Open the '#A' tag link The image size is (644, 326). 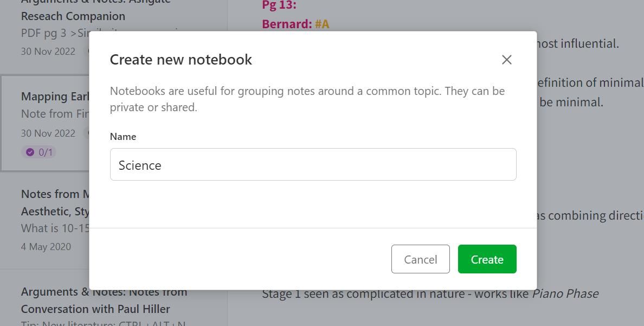coord(324,24)
